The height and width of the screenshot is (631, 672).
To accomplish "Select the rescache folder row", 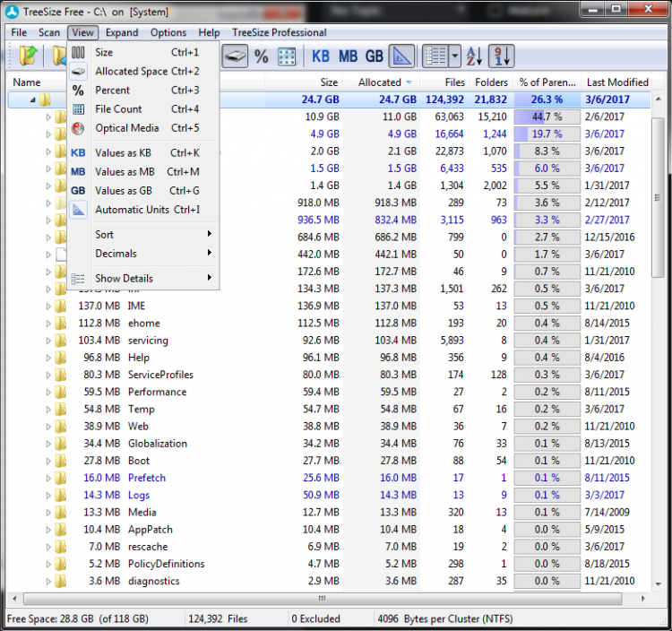I will coord(329,547).
